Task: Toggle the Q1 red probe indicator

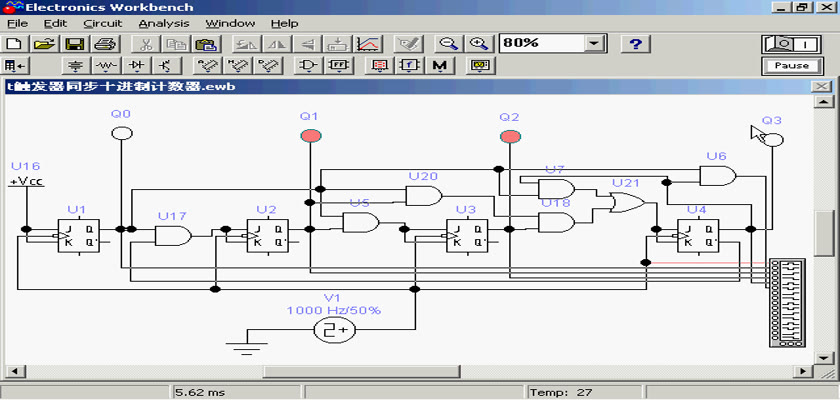Action: click(310, 134)
